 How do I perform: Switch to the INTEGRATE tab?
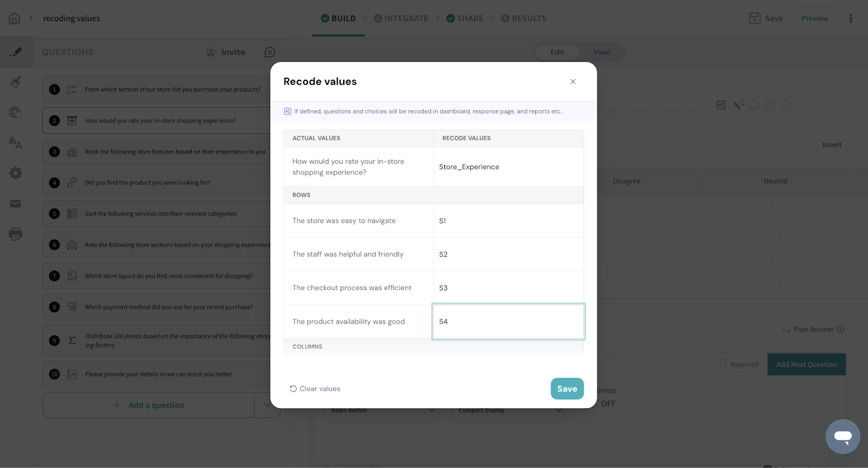click(401, 18)
